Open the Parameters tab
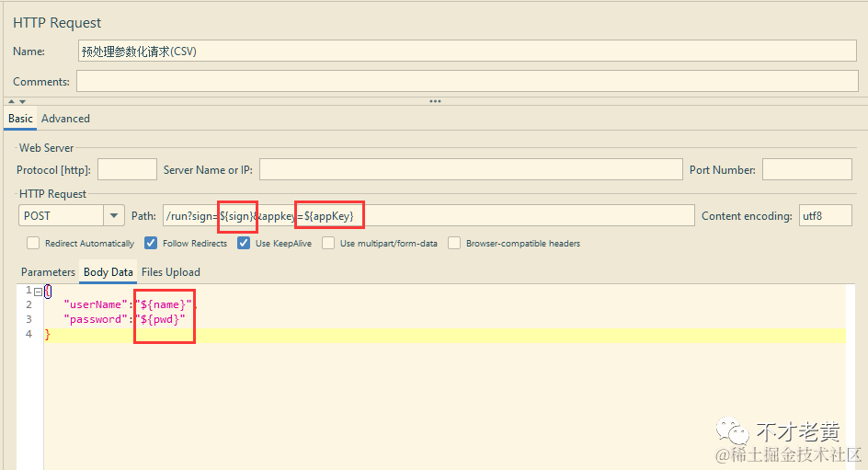 [48, 272]
